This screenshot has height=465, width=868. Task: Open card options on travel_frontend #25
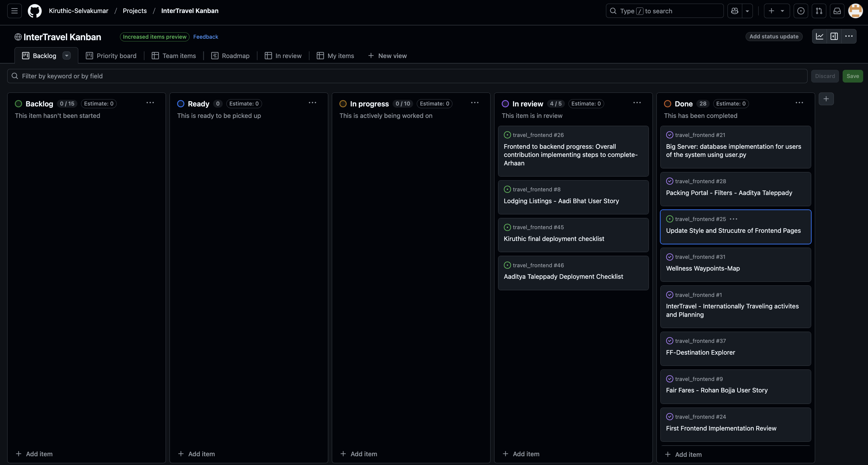(x=734, y=219)
